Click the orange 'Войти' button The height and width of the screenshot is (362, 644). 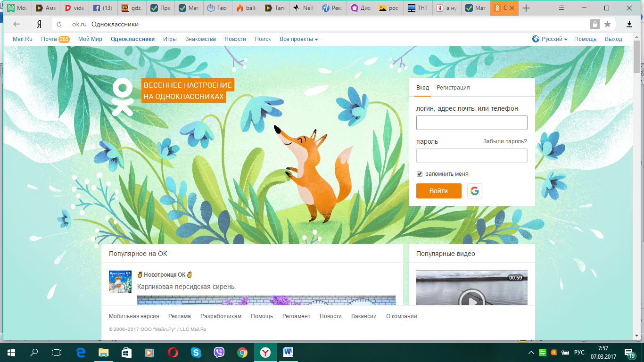(439, 191)
